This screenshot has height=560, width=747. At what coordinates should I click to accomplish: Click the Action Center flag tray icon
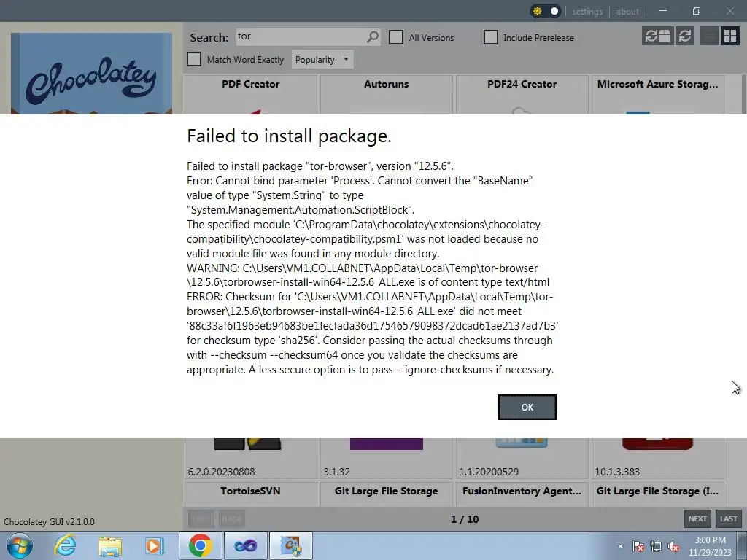[638, 546]
